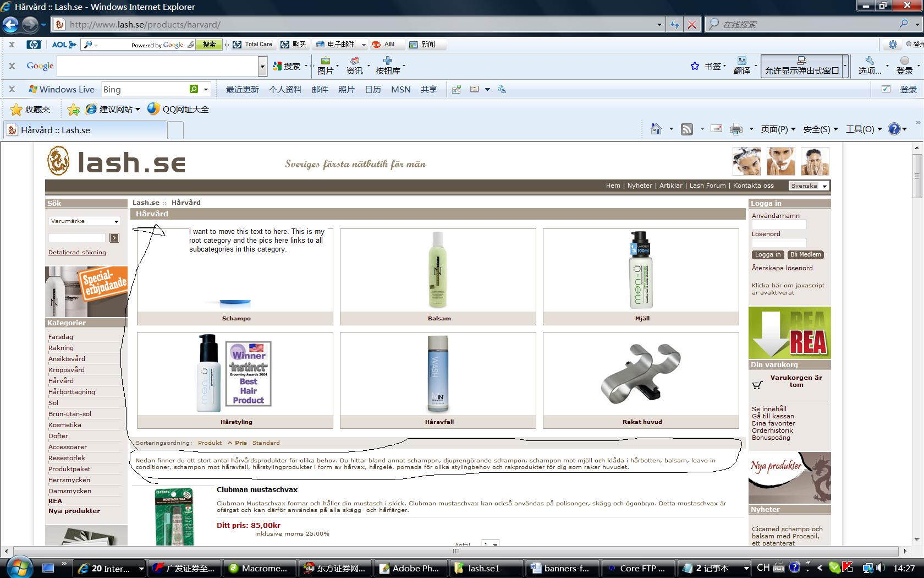The width and height of the screenshot is (924, 578).
Task: Open the Varumärke brand dropdown
Action: [84, 221]
